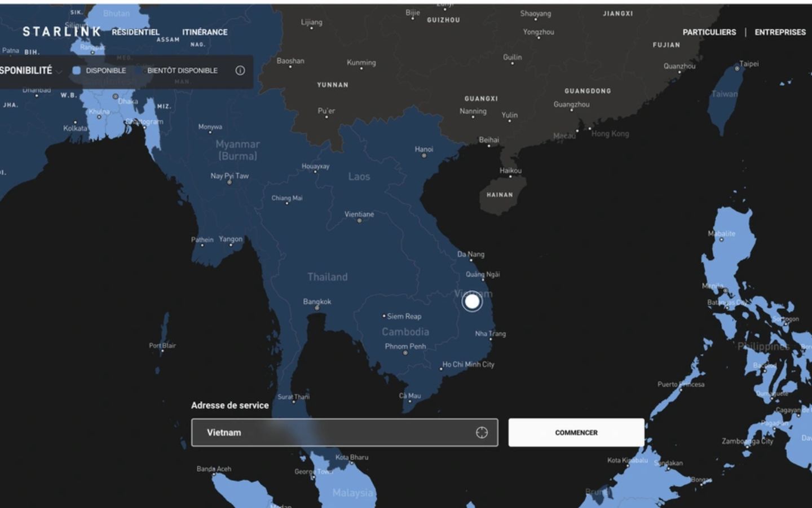Click the light blue Disponible legend swatch
This screenshot has width=812, height=508.
coord(77,71)
